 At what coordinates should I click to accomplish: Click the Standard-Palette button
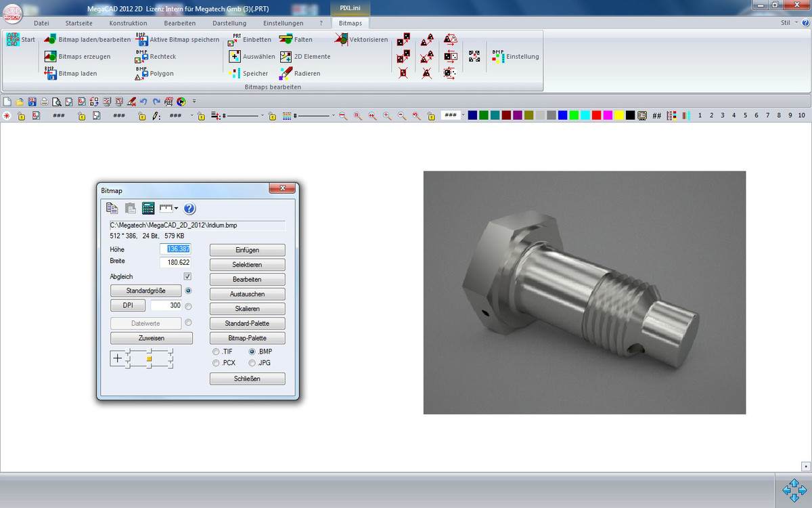point(247,323)
